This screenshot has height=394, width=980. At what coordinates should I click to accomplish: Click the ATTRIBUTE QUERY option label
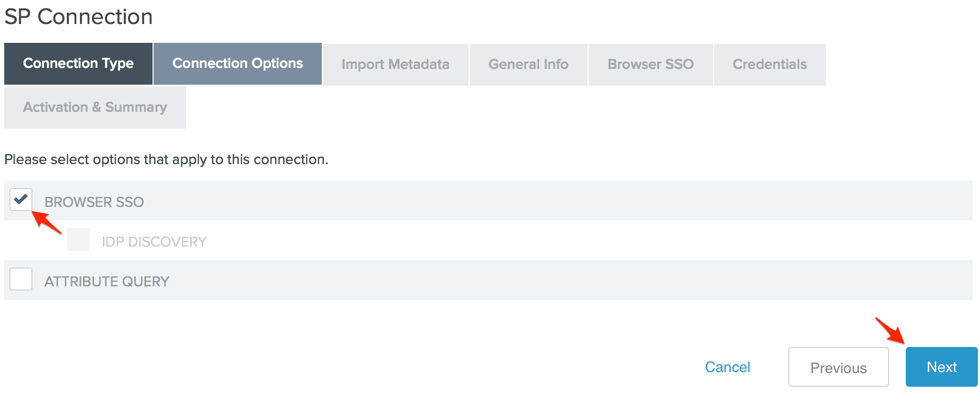pos(107,282)
